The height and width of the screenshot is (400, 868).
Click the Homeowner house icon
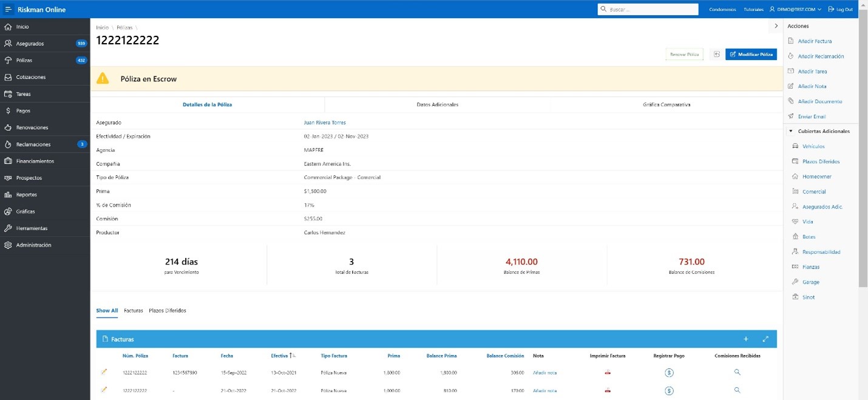click(795, 177)
